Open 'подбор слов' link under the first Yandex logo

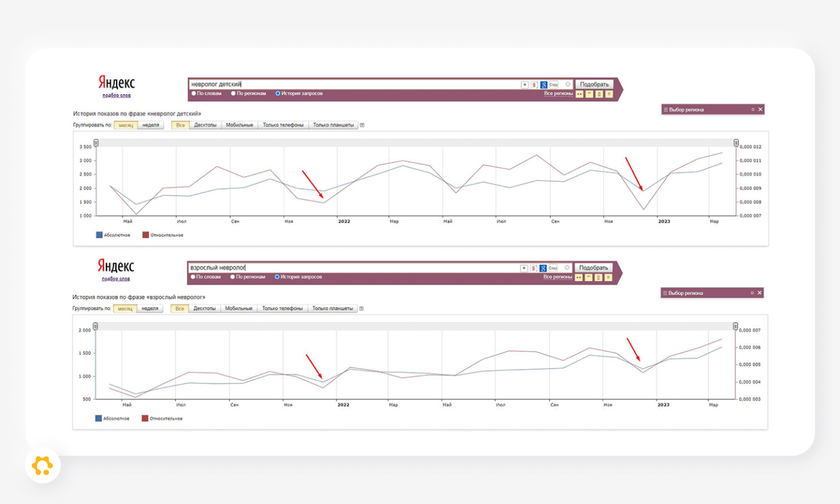click(117, 95)
